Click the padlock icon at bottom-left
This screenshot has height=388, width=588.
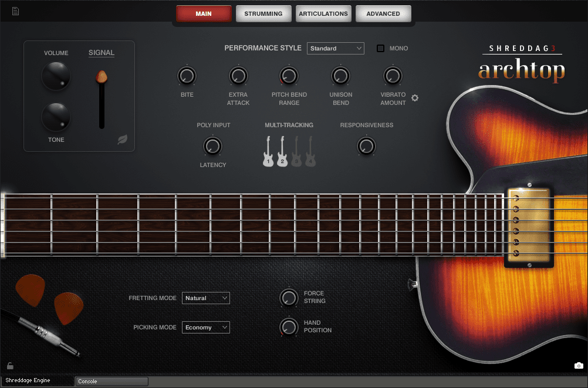[x=10, y=366]
